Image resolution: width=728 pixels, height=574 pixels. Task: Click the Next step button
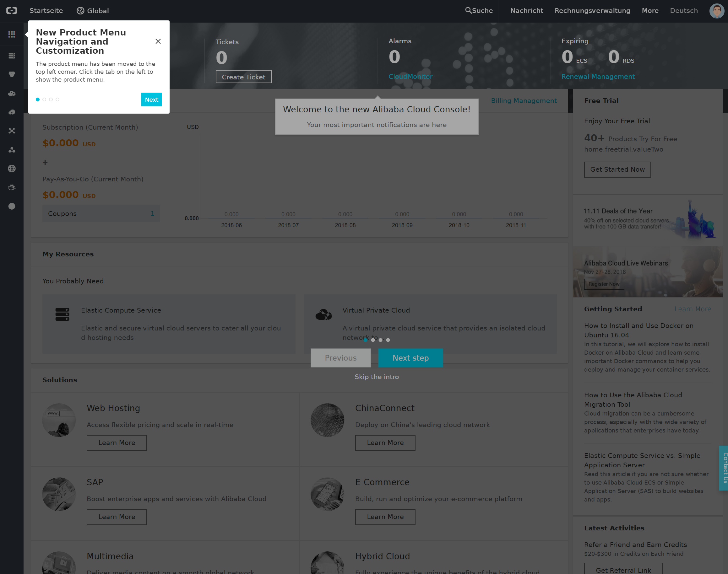coord(410,358)
